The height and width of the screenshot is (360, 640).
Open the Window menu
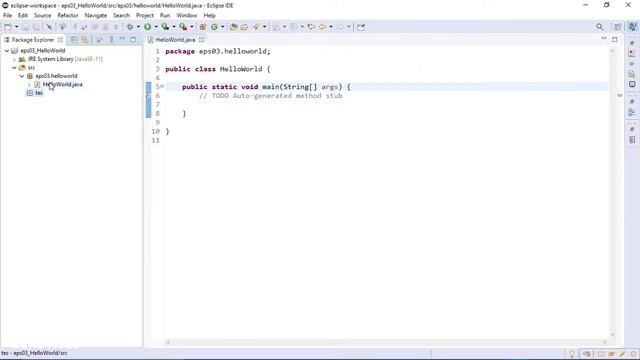coord(187,16)
